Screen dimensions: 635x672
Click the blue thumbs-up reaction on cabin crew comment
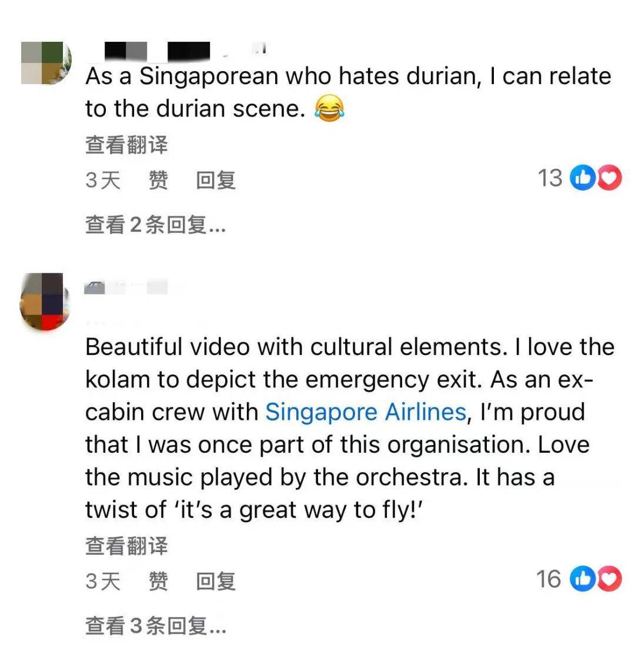click(583, 579)
